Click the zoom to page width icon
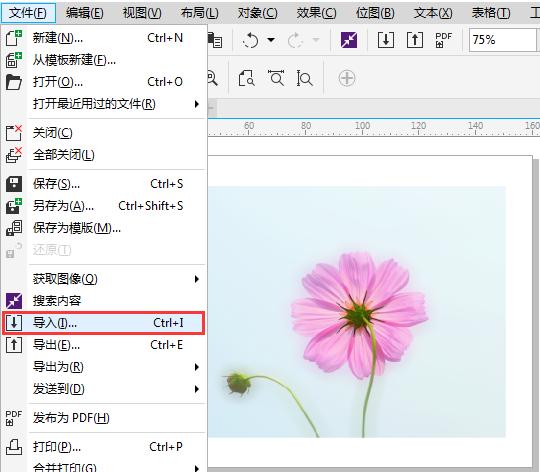This screenshot has width=540, height=472. point(276,78)
